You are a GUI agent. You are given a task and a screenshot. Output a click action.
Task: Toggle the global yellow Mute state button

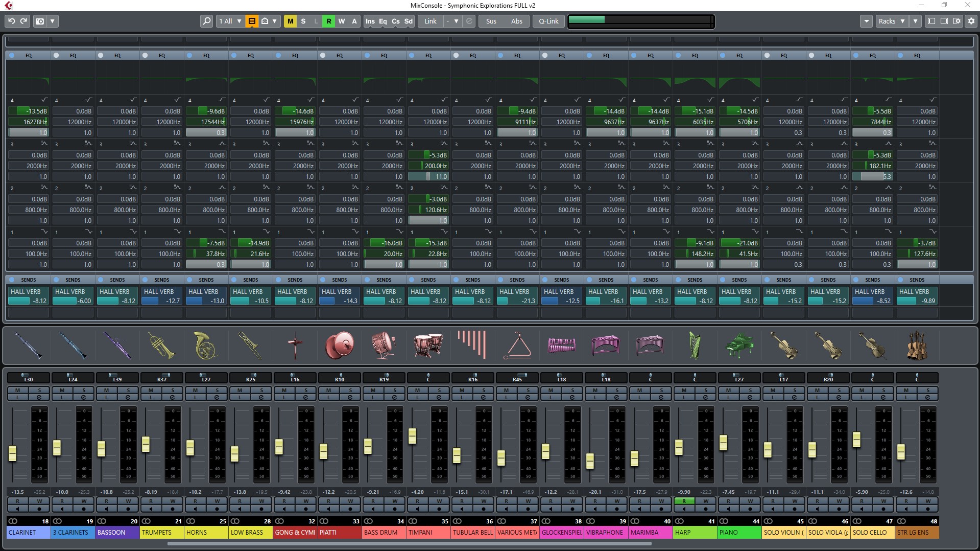point(290,21)
